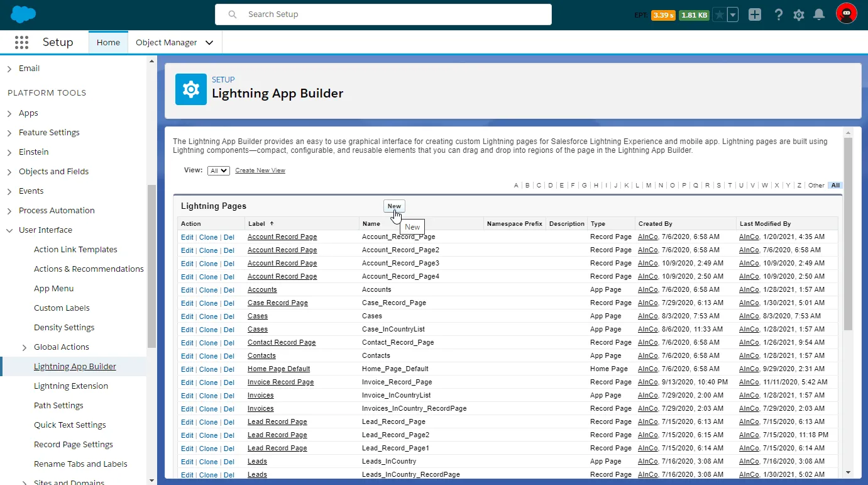
Task: Expand the Object Manager tab menu chevron
Action: 209,43
